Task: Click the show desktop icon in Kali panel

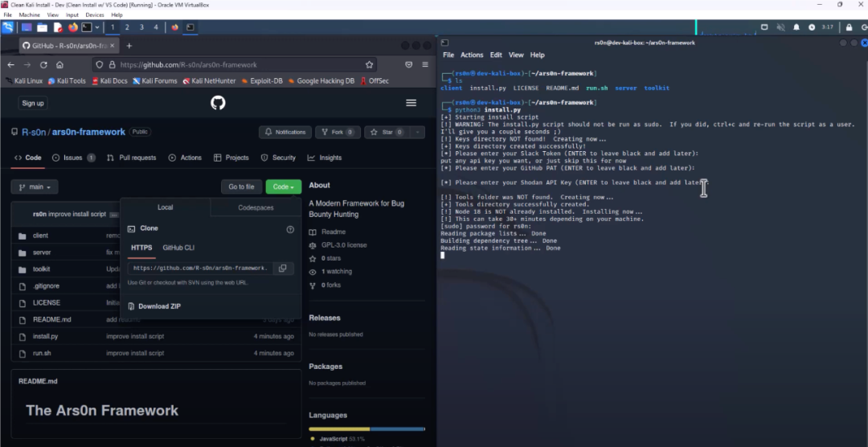Action: pyautogui.click(x=27, y=27)
